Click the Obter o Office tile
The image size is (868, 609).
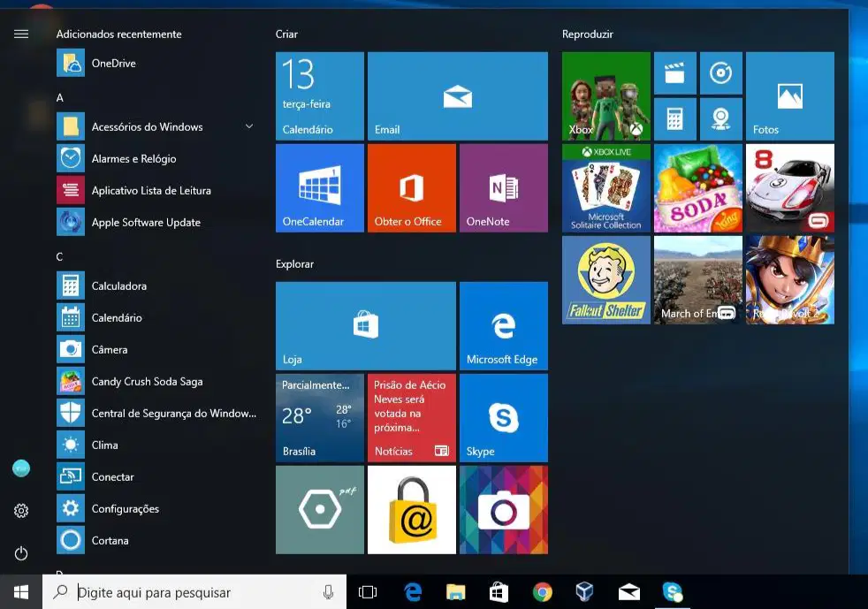click(x=412, y=188)
